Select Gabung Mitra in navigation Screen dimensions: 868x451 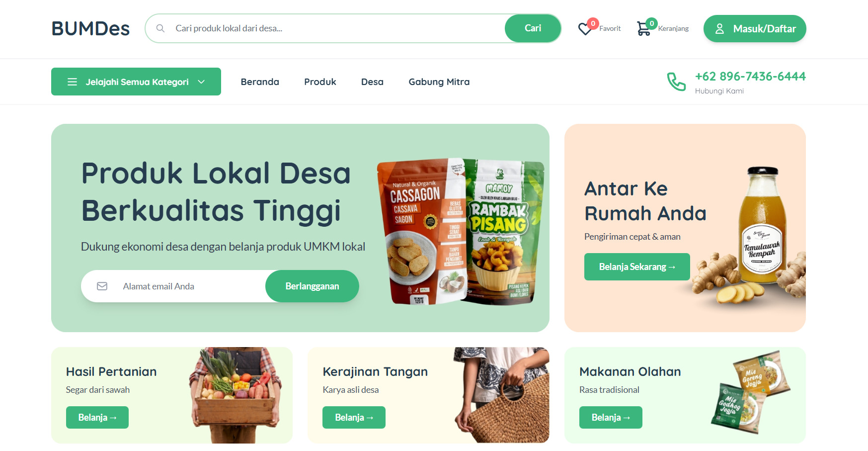coord(439,82)
